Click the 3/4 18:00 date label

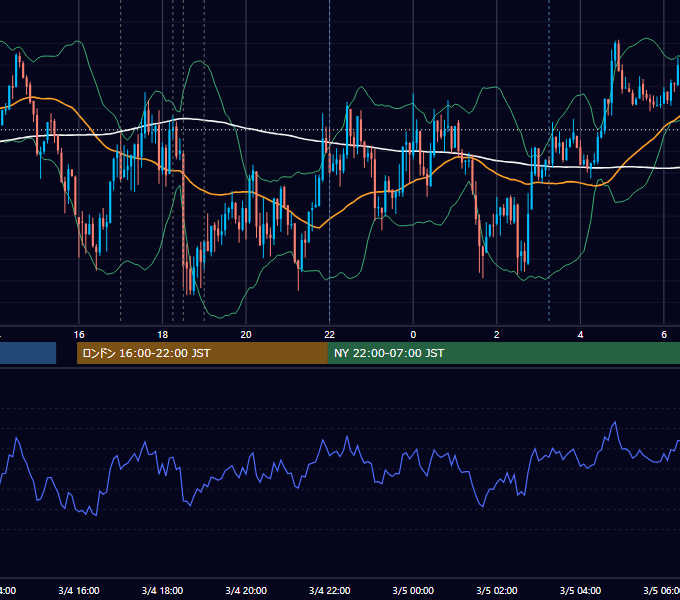(163, 590)
